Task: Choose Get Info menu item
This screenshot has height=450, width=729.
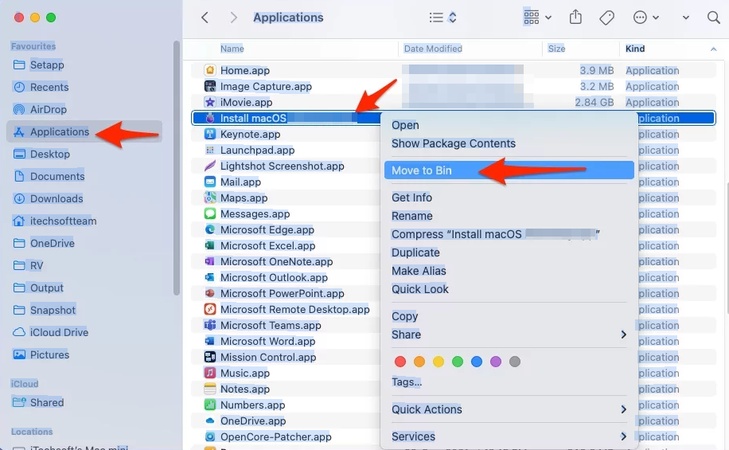Action: pos(411,198)
